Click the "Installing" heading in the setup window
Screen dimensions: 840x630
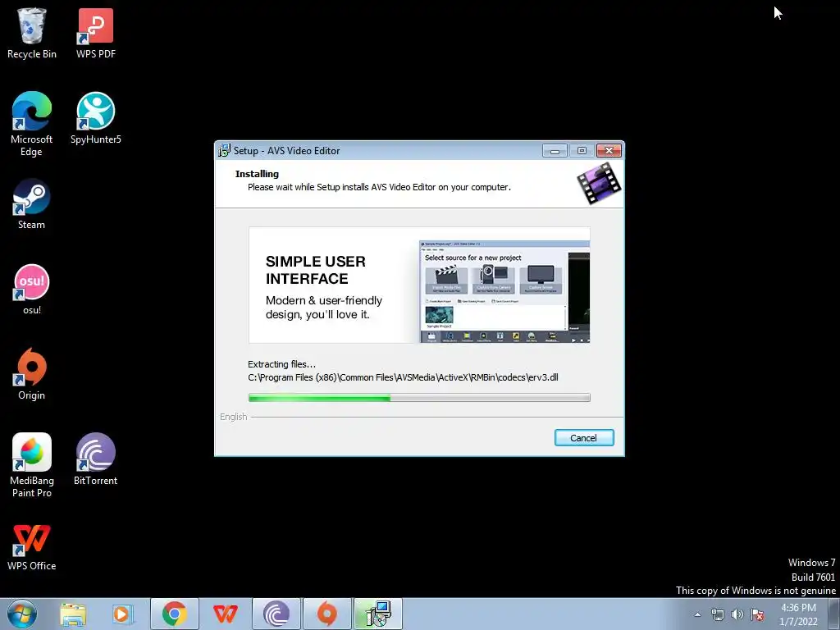[257, 174]
